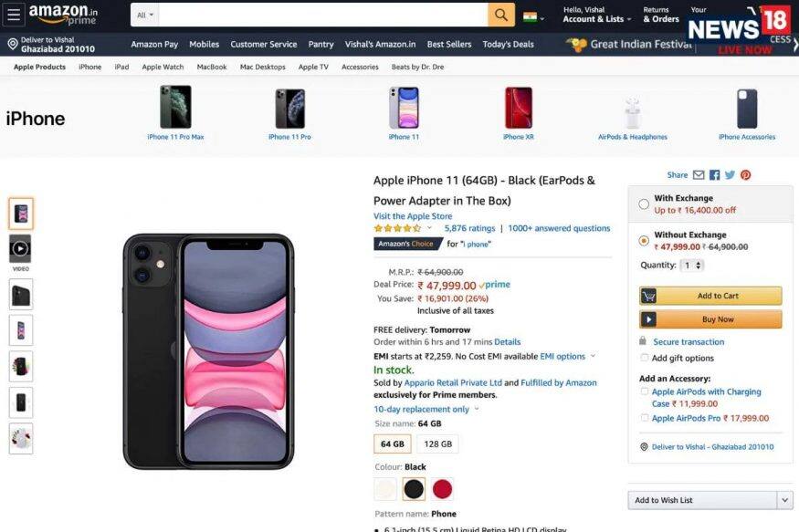This screenshot has width=799, height=532.
Task: Click the orange search magnifier button
Action: (x=501, y=15)
